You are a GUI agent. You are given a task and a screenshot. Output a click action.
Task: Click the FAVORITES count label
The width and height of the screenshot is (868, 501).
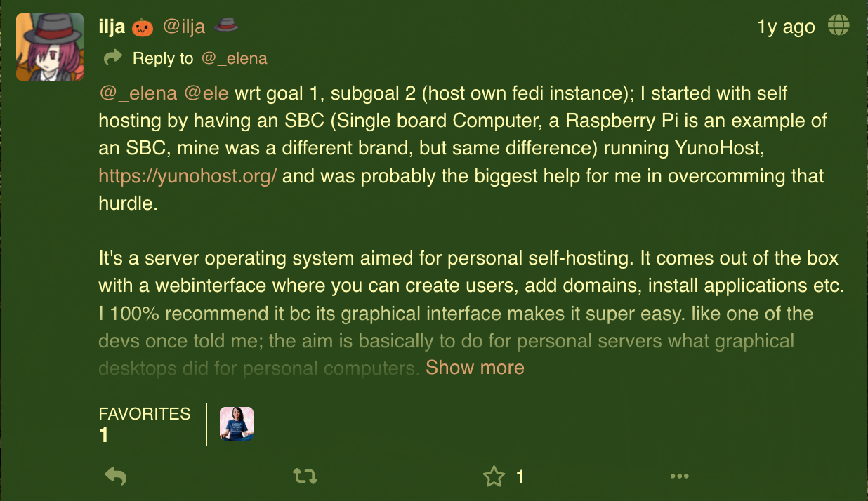pyautogui.click(x=145, y=414)
